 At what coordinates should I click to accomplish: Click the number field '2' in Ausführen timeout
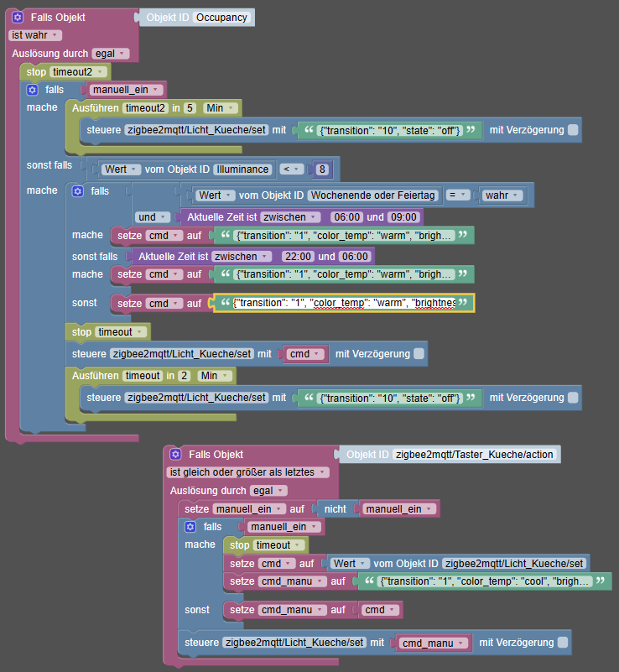pyautogui.click(x=185, y=375)
